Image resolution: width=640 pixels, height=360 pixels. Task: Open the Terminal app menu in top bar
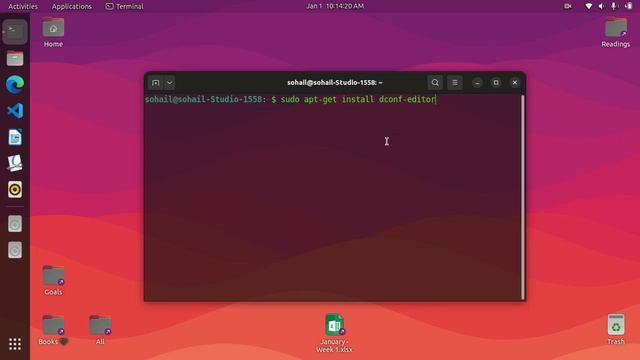(124, 6)
